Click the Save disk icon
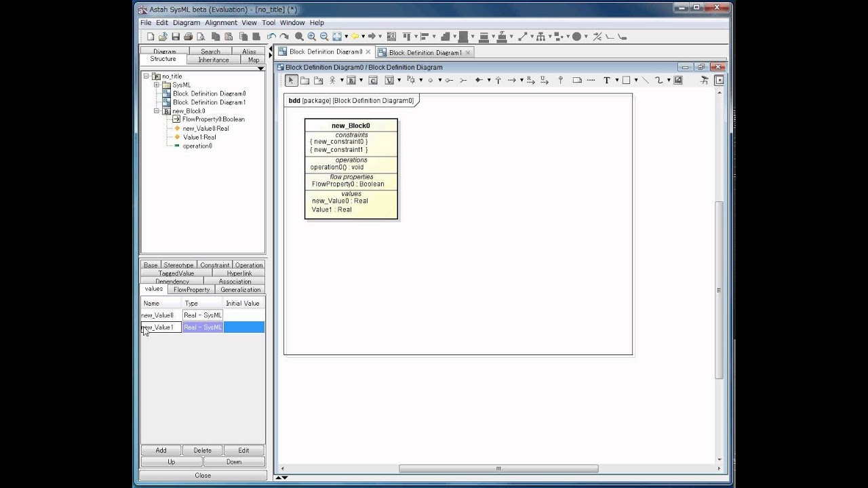This screenshot has height=488, width=868. (x=176, y=37)
